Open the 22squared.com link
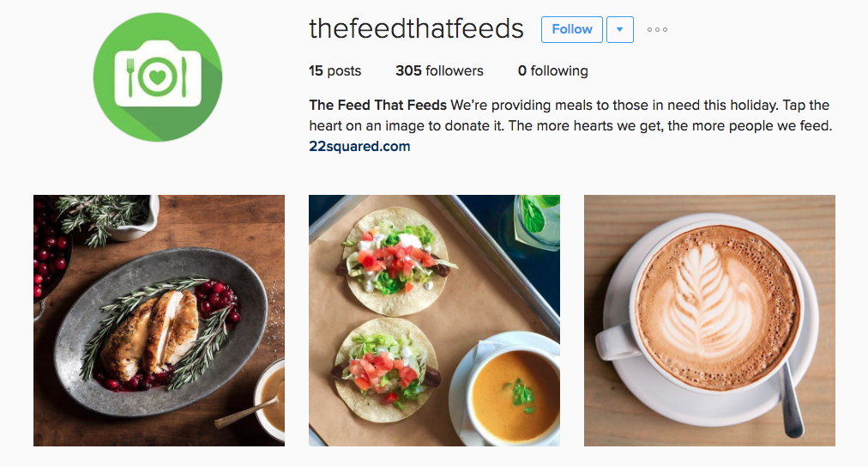Screen dimensions: 868x467 [359, 146]
